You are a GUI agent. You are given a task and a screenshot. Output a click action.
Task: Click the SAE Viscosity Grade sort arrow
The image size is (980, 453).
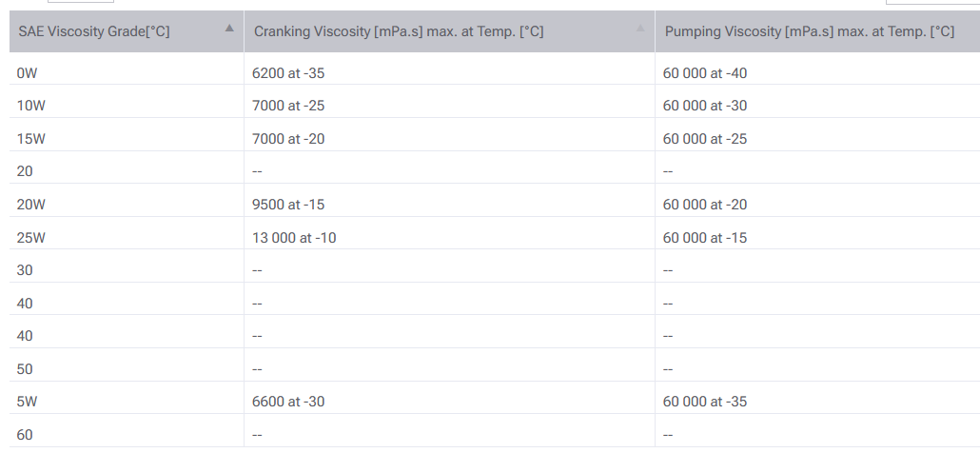(229, 29)
